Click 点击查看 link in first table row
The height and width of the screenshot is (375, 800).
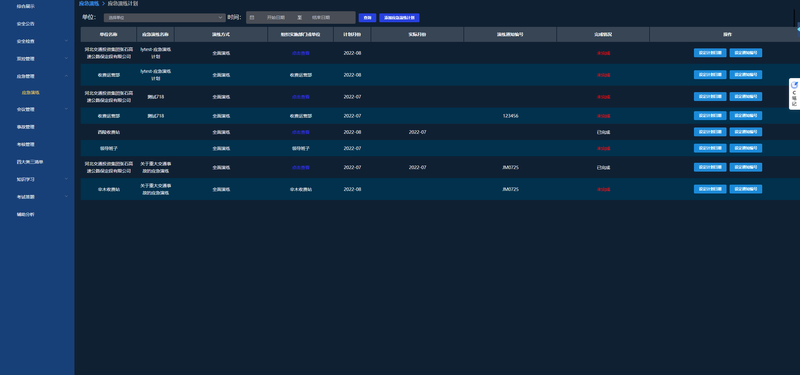coord(301,53)
